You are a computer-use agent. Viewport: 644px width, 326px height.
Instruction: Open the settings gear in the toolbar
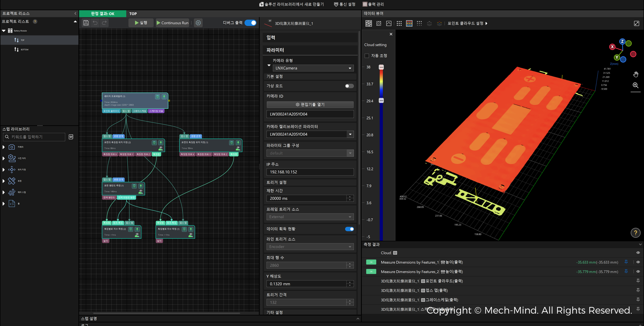pos(198,23)
